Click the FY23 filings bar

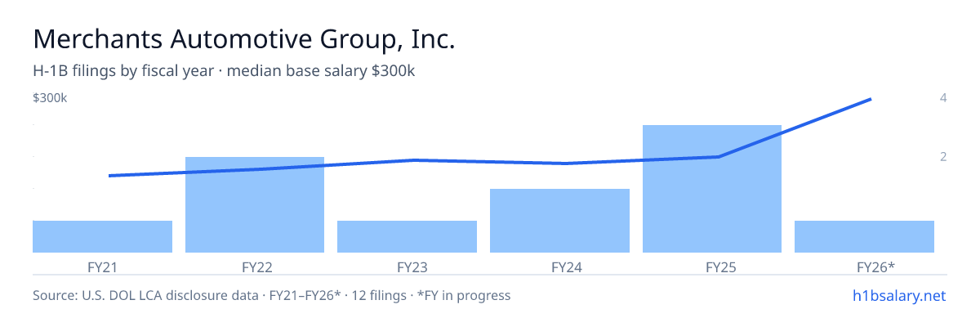tap(407, 236)
